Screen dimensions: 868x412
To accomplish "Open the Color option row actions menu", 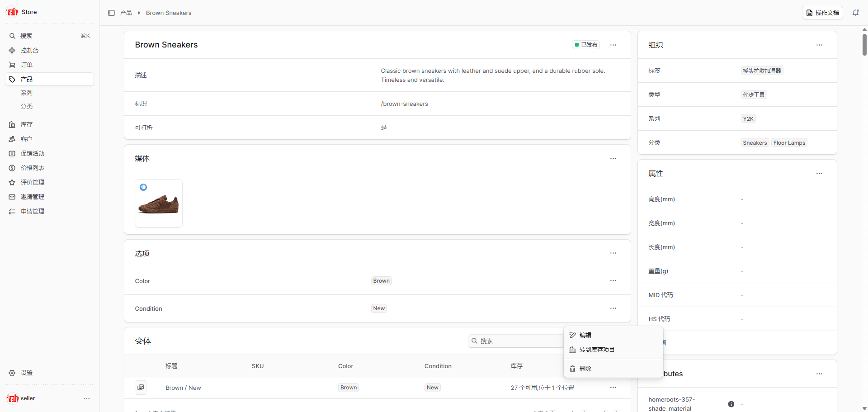I will [613, 281].
